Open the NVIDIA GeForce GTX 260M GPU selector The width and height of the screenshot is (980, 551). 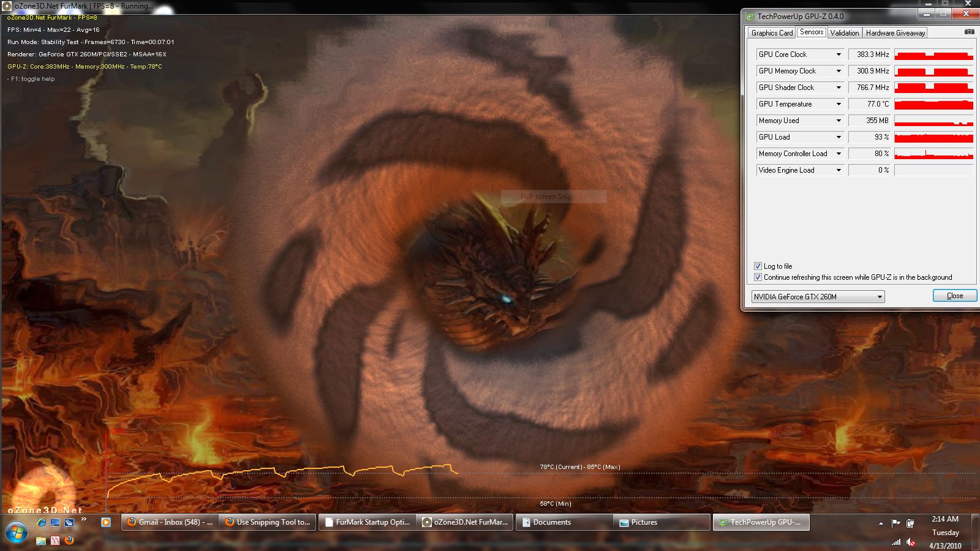818,297
